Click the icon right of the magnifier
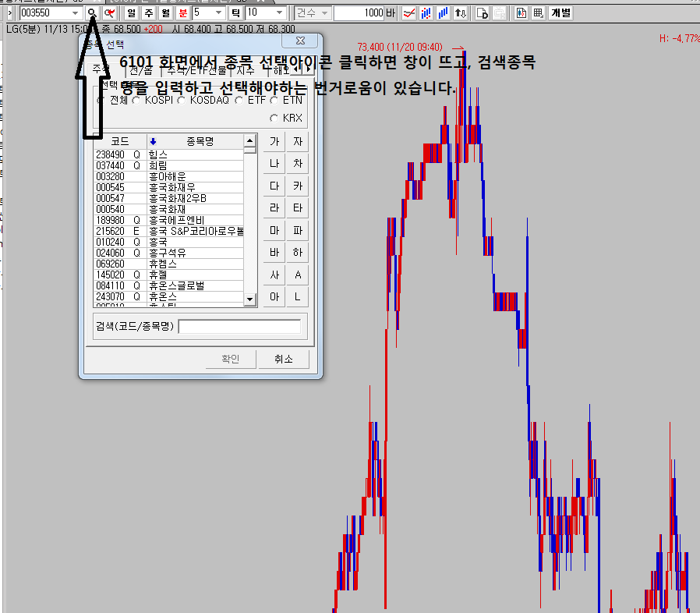Screen dimensions: 700x613 tap(109, 13)
